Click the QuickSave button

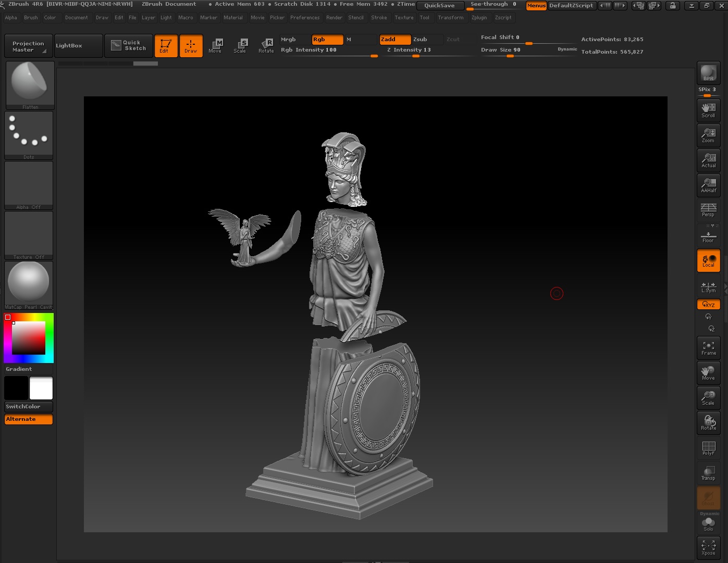(440, 5)
